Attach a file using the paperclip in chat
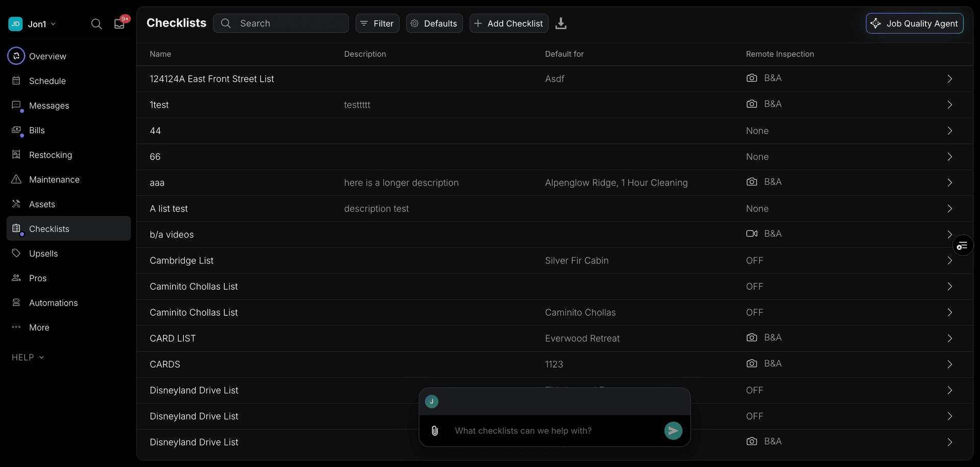This screenshot has height=467, width=980. pos(435,430)
